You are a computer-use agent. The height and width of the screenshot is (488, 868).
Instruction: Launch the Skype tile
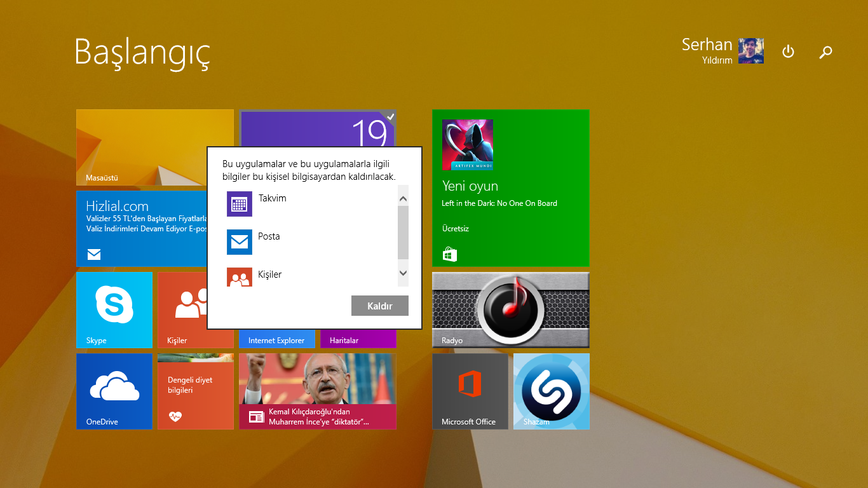[114, 310]
